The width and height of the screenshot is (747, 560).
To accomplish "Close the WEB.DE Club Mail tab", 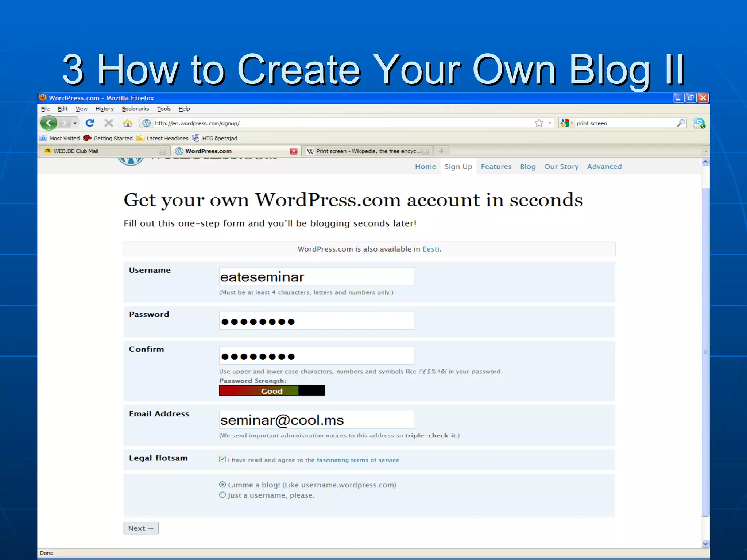I will 162,151.
